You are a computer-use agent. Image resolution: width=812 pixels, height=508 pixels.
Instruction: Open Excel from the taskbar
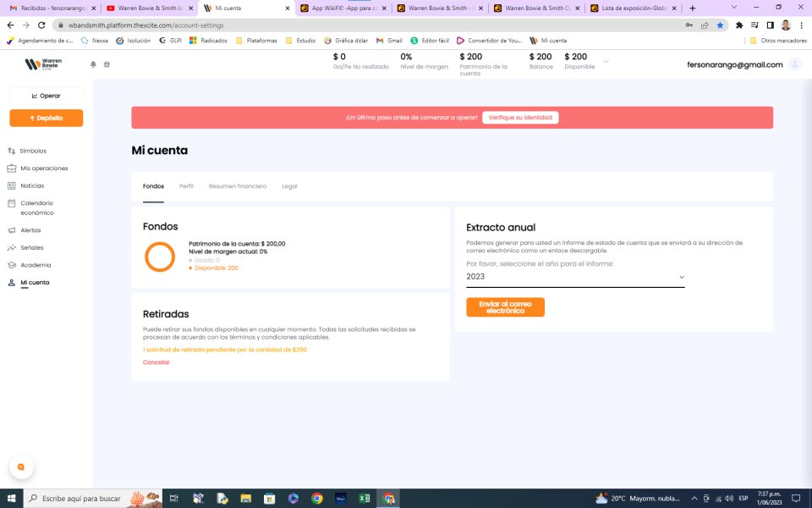point(364,498)
